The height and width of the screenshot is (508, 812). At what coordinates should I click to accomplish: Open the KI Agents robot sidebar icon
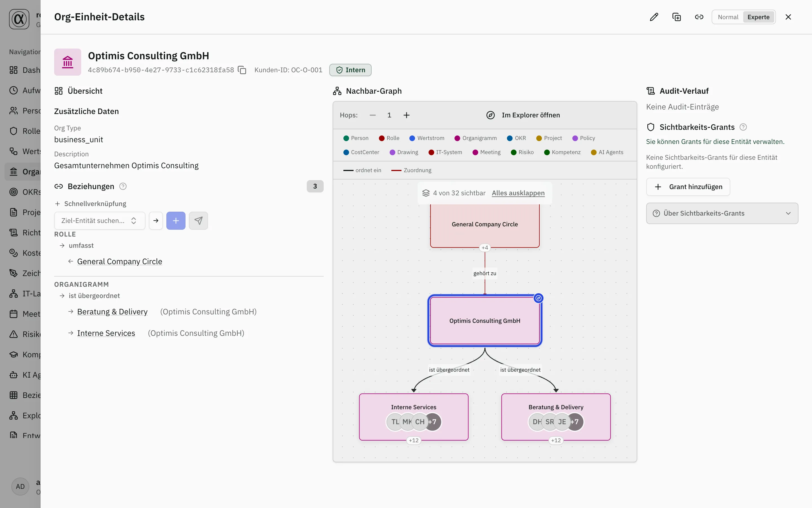point(14,375)
